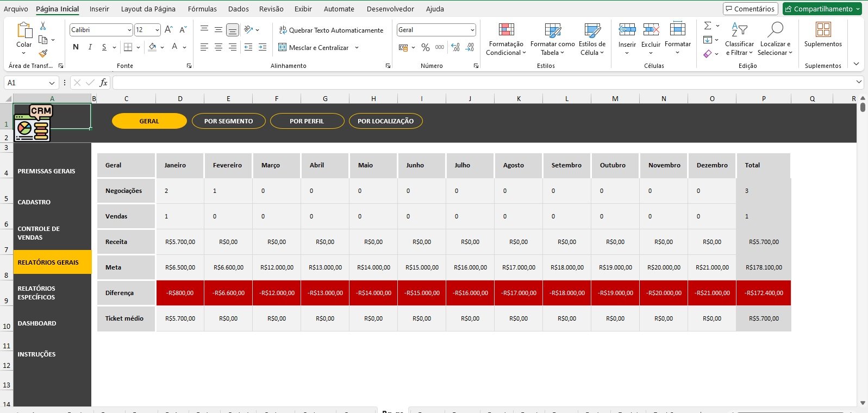Click the fill color paint bucket
The width and height of the screenshot is (868, 413).
pos(153,47)
